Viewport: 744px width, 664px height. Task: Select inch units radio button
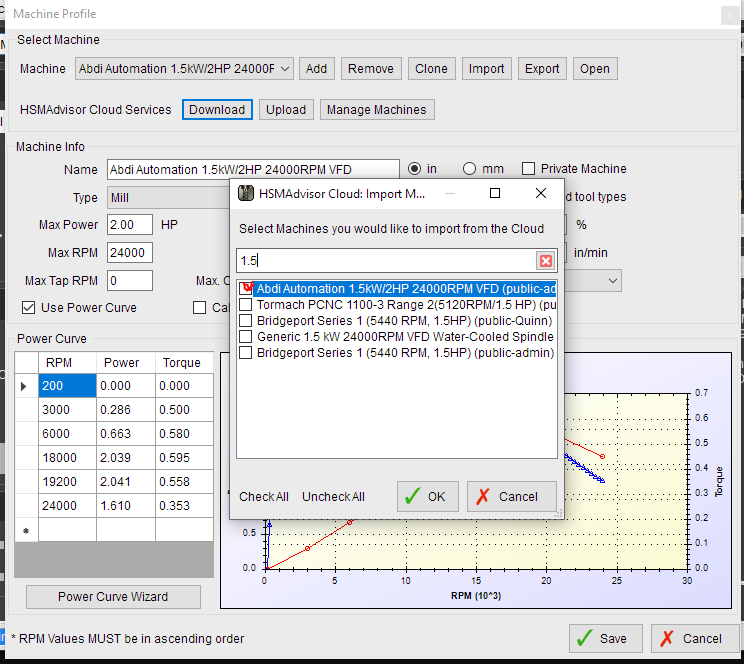tap(414, 168)
